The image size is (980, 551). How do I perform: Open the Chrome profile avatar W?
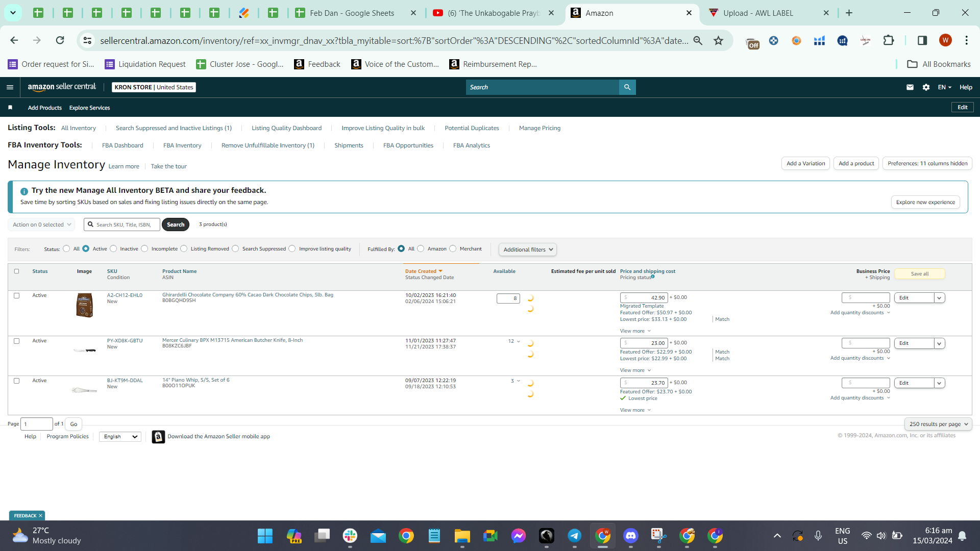[945, 40]
